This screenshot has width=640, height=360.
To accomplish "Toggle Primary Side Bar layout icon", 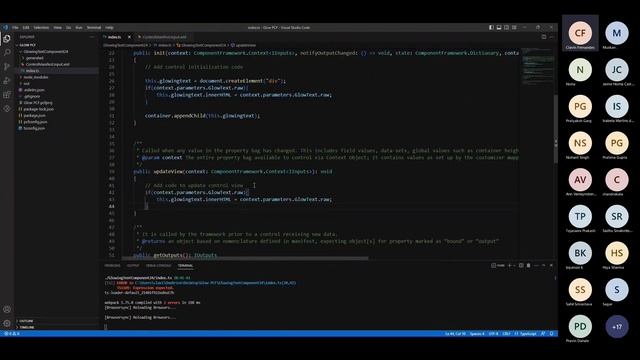I will click(x=491, y=27).
